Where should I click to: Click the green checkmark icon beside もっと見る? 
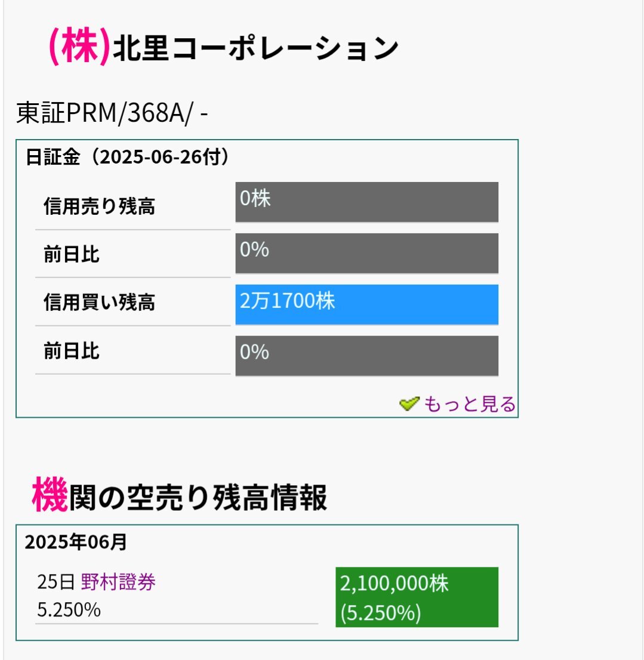point(409,404)
